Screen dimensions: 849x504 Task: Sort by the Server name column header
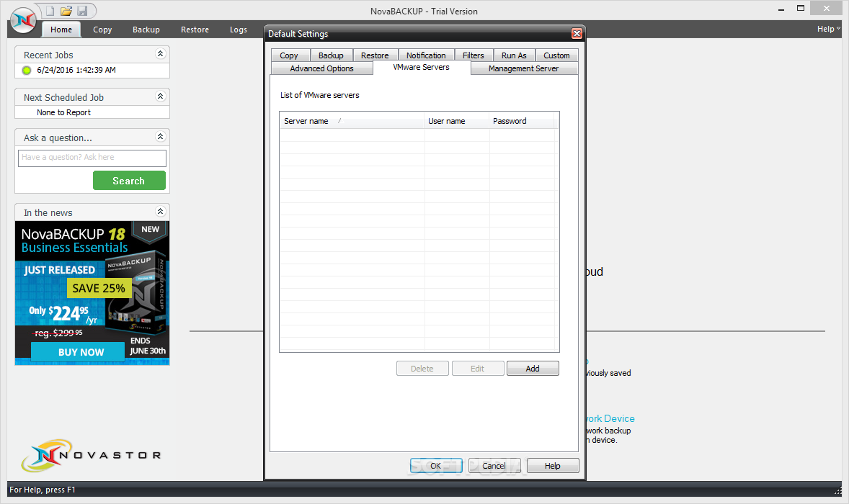point(352,121)
